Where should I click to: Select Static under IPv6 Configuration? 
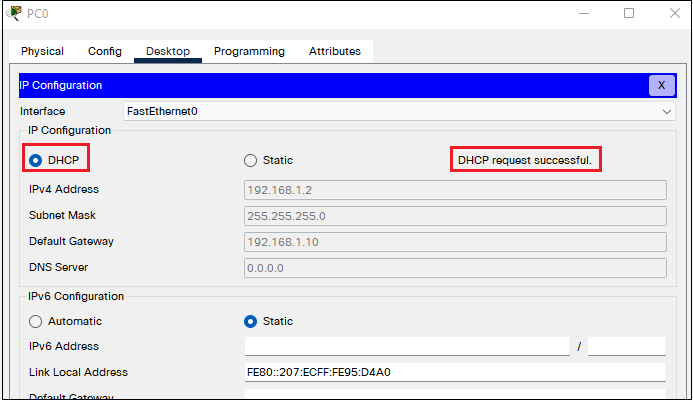pyautogui.click(x=251, y=321)
